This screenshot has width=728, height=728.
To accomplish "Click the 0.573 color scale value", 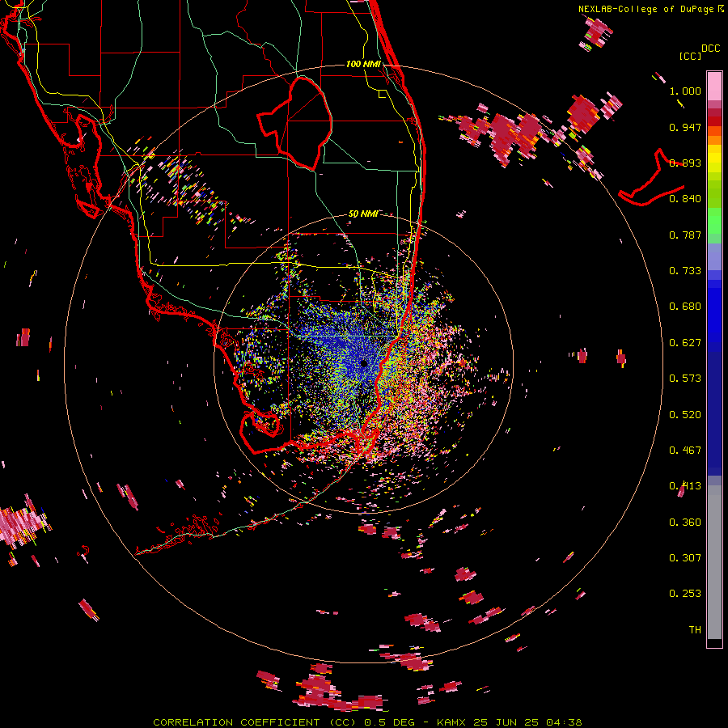I will (685, 379).
